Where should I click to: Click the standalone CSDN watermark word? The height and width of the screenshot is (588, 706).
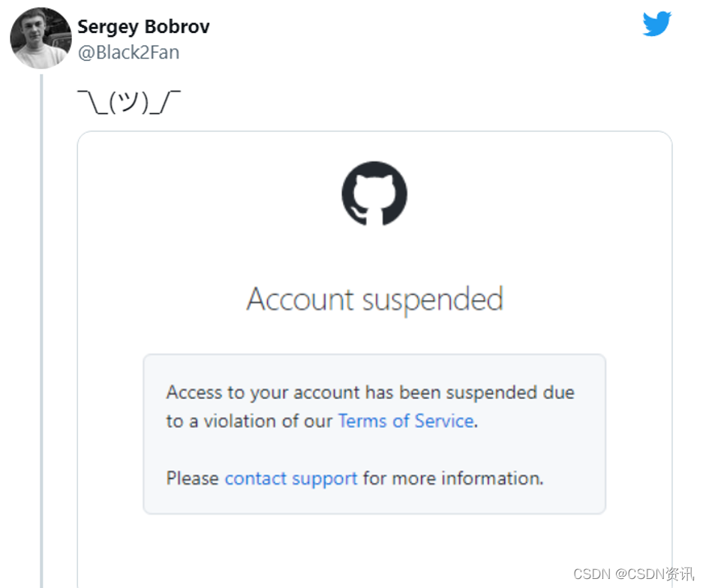(x=588, y=574)
